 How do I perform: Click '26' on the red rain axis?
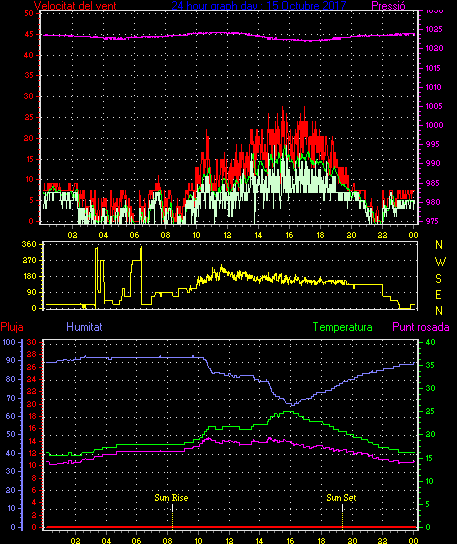[x=32, y=367]
